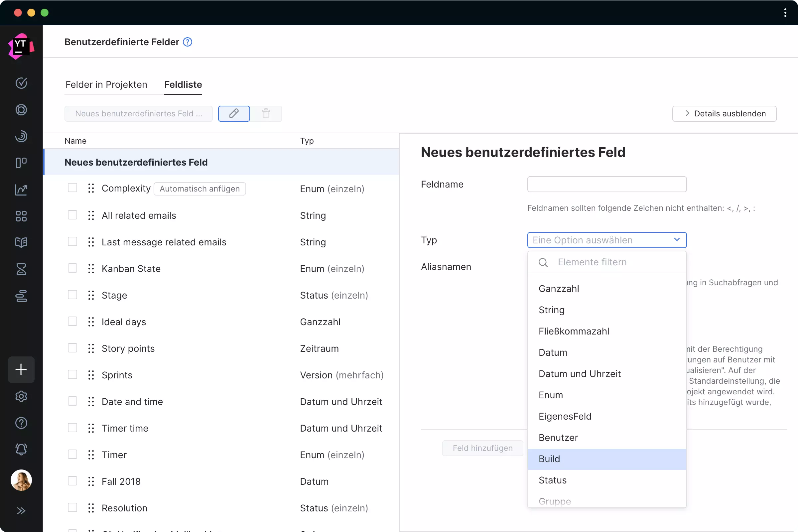Expand sidebar with double chevron at bottom
The height and width of the screenshot is (532, 798).
[x=21, y=511]
